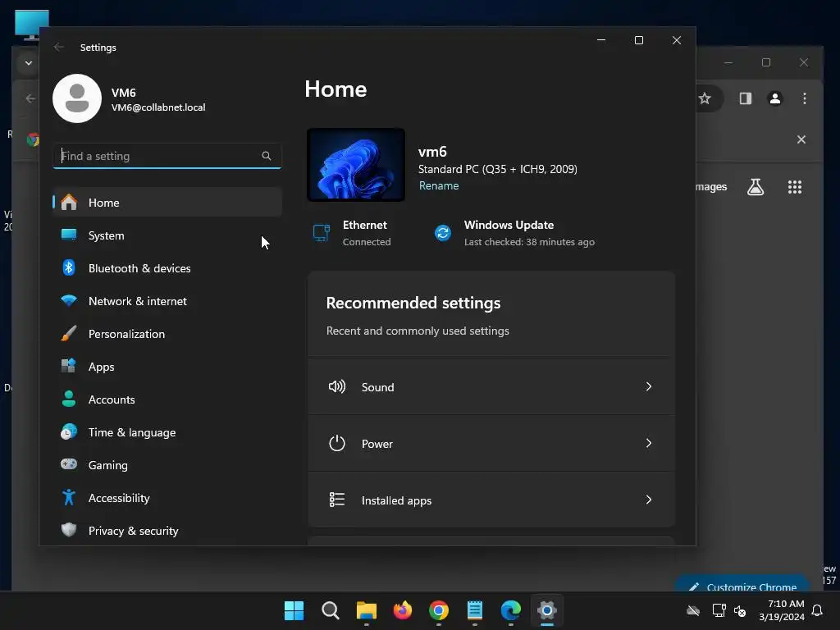Launch Firefox from the taskbar
This screenshot has height=630, width=840.
[403, 610]
